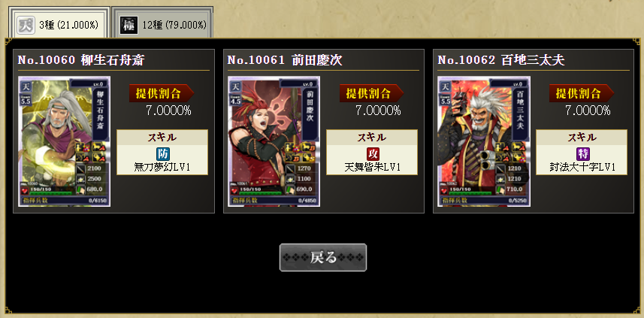Click the red 攻 skill icon
This screenshot has width=644, height=318.
click(x=373, y=154)
